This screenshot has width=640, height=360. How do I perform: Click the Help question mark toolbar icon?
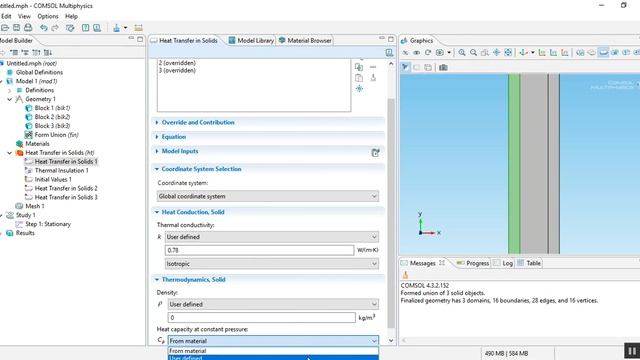coord(85,28)
